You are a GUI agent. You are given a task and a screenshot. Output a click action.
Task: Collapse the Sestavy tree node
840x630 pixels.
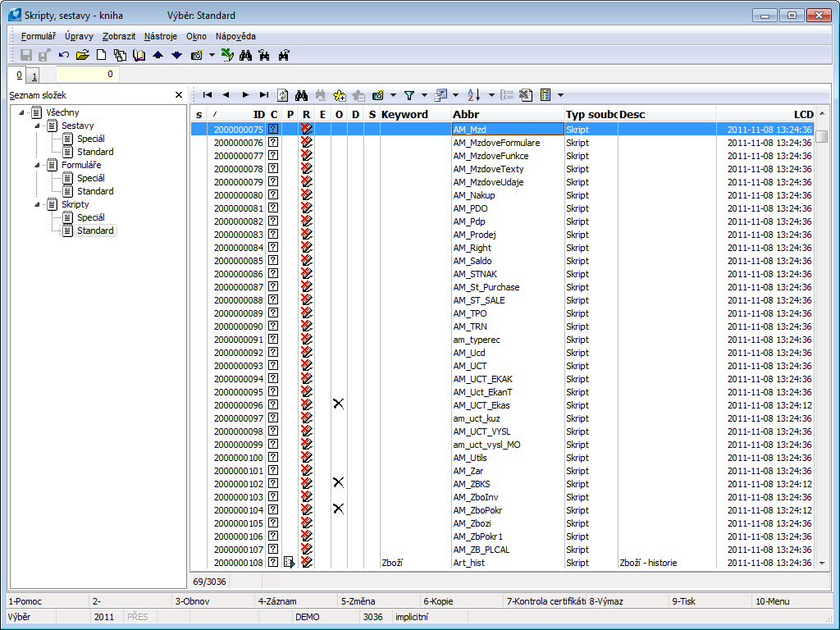tap(36, 126)
